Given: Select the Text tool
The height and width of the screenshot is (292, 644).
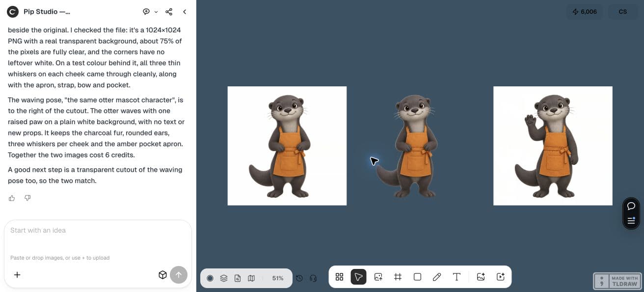Looking at the screenshot, I should 456,277.
